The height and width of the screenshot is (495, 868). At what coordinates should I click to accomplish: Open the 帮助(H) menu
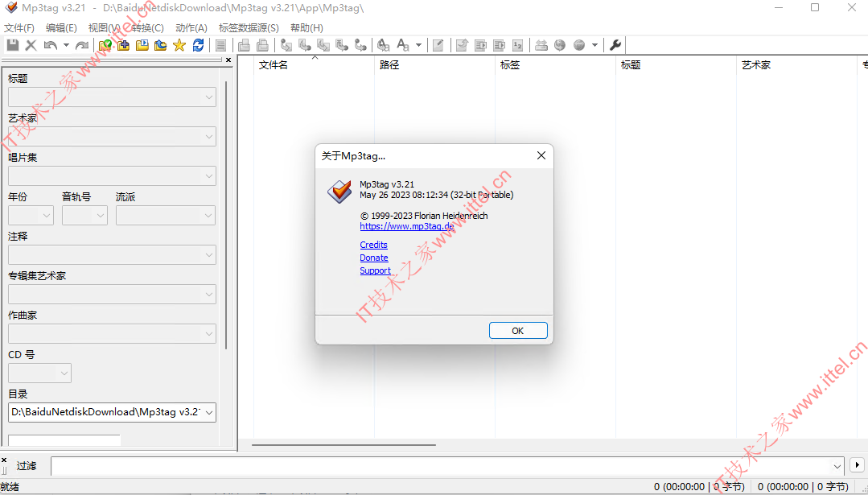coord(306,27)
